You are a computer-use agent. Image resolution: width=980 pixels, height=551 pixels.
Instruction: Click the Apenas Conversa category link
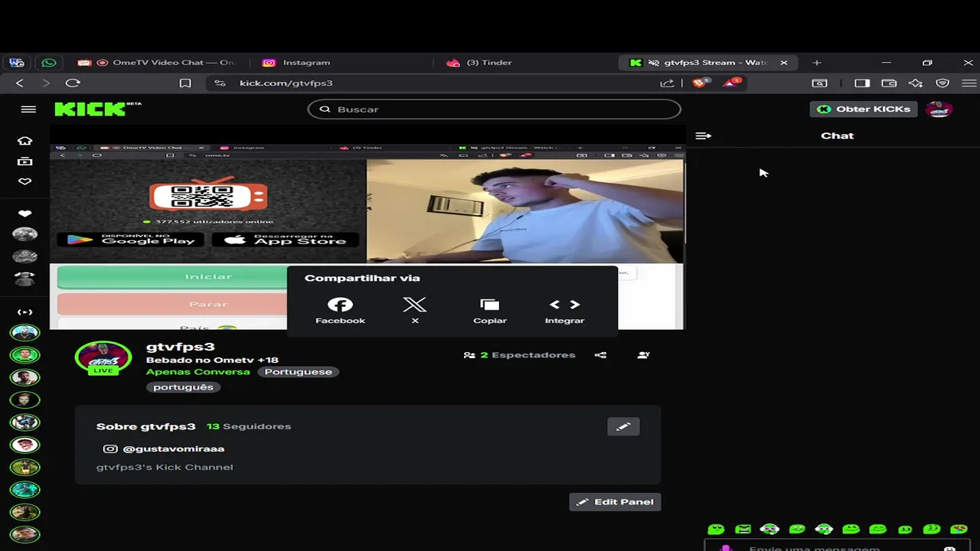198,372
